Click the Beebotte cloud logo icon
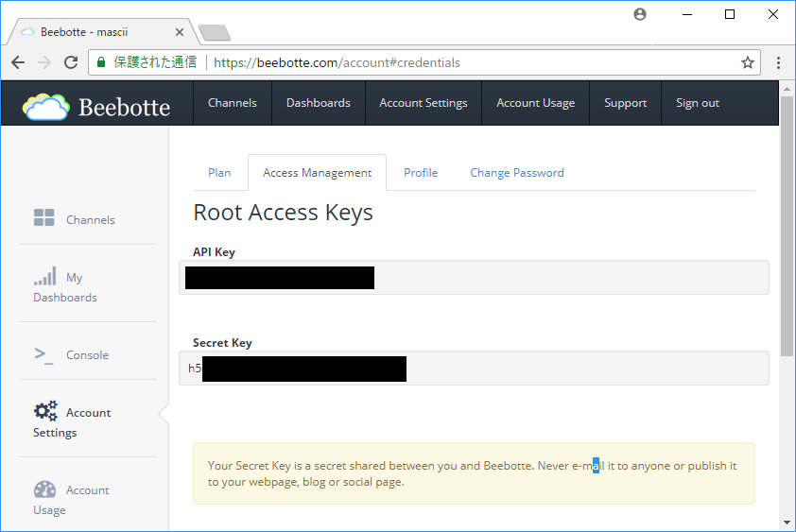Screen dimensions: 796x532 click(x=45, y=107)
